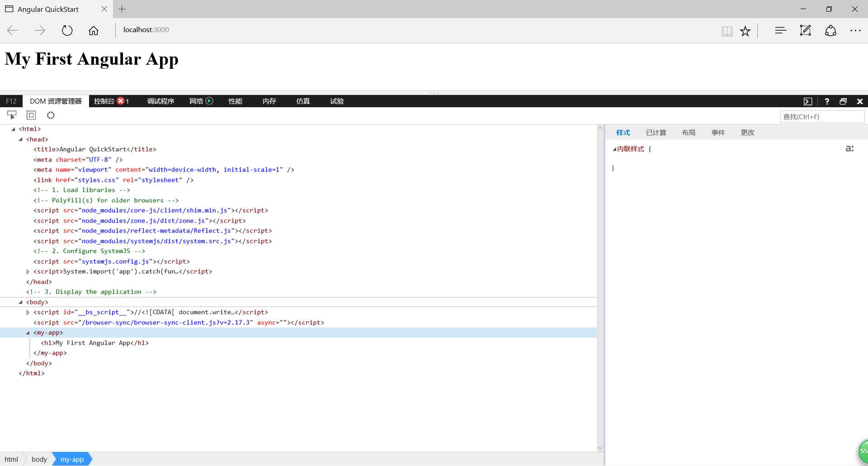This screenshot has width=868, height=466.
Task: Switch to DOM 资源管理器 tab
Action: tap(56, 101)
